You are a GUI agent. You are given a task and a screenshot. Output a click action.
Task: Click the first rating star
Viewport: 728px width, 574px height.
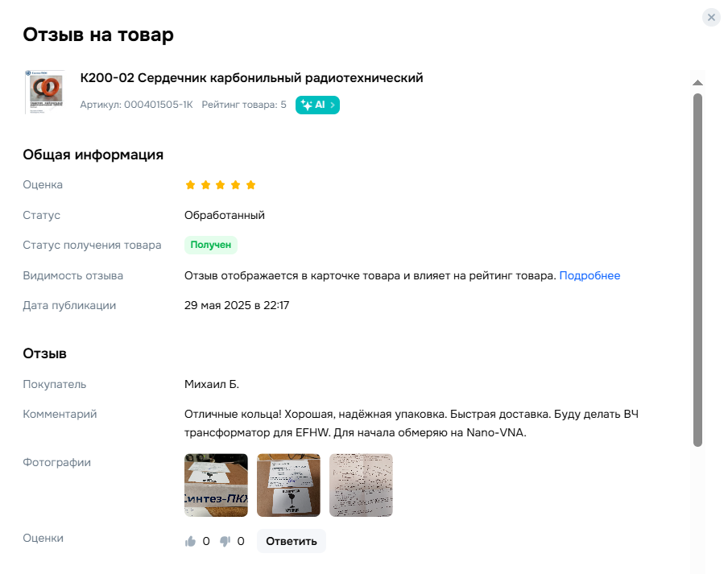point(190,185)
